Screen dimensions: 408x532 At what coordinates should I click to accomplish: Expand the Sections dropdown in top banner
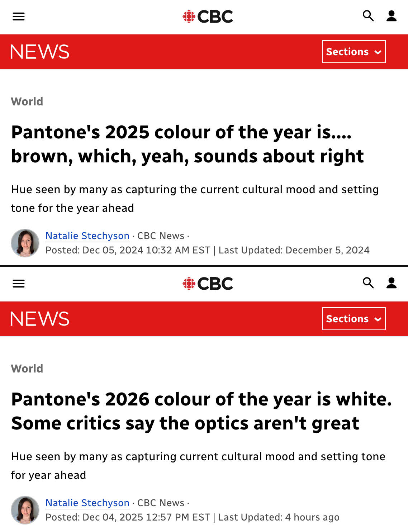point(354,52)
